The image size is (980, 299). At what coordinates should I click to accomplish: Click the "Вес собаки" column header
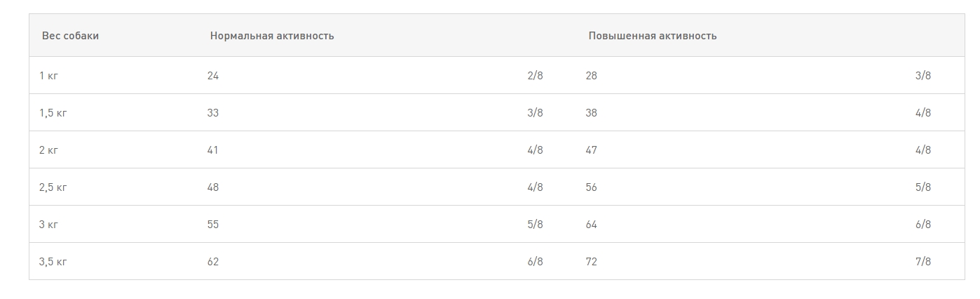pos(70,36)
